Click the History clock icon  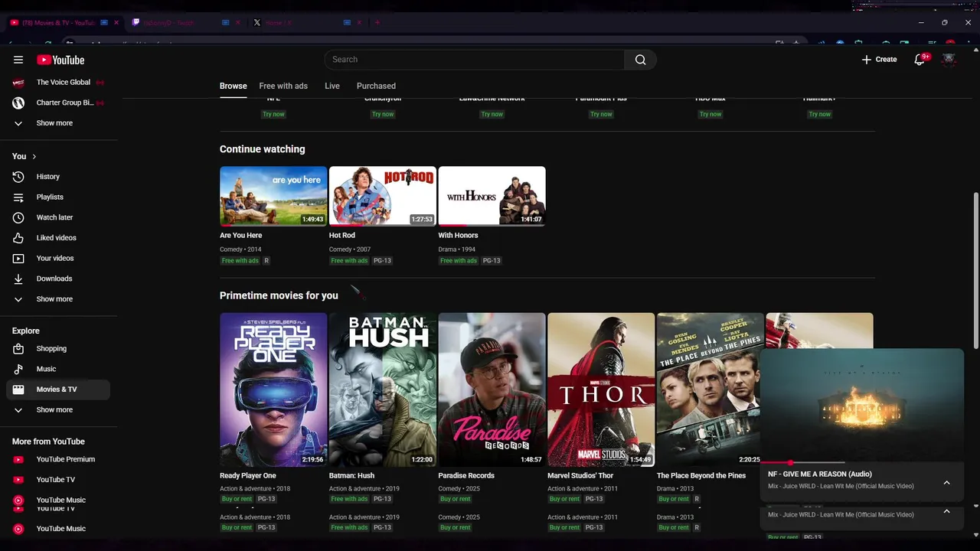pyautogui.click(x=18, y=177)
